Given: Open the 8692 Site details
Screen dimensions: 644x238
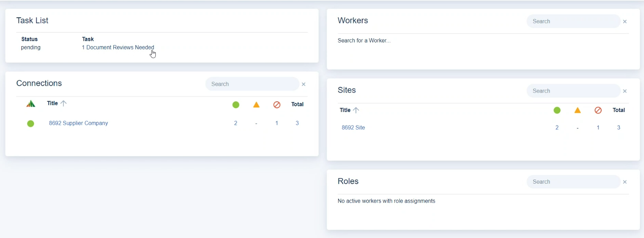Looking at the screenshot, I should pyautogui.click(x=353, y=128).
